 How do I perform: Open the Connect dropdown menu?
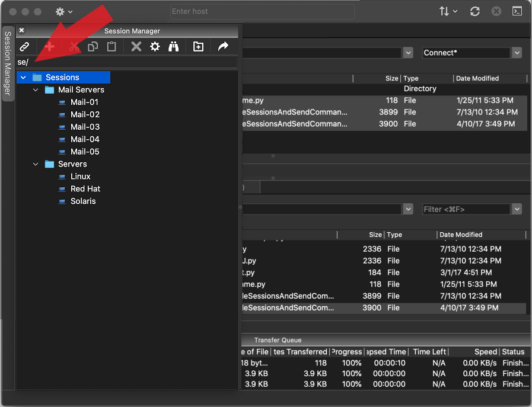(x=515, y=53)
